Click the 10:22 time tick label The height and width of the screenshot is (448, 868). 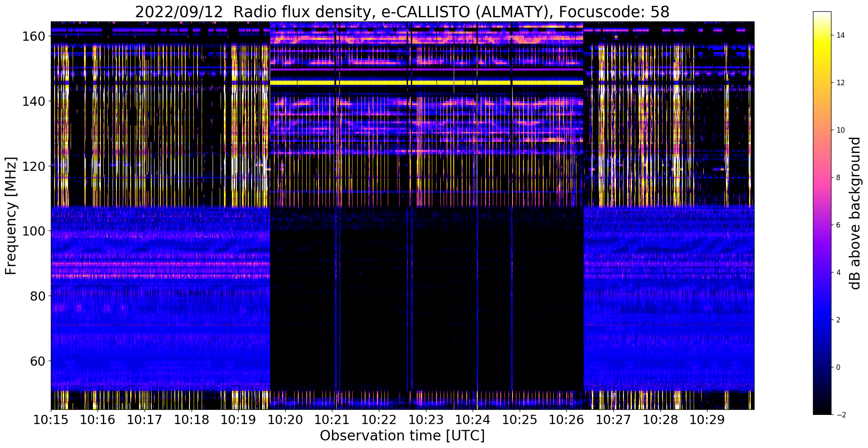pos(379,419)
